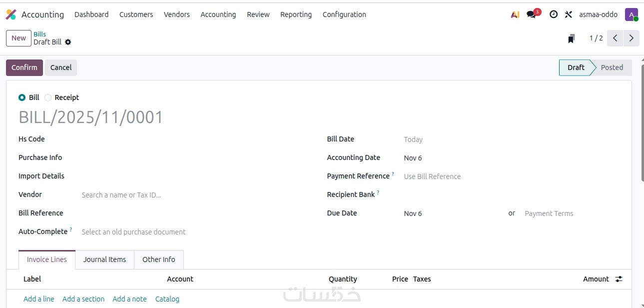Open the developer tools wrench icon

(569, 14)
